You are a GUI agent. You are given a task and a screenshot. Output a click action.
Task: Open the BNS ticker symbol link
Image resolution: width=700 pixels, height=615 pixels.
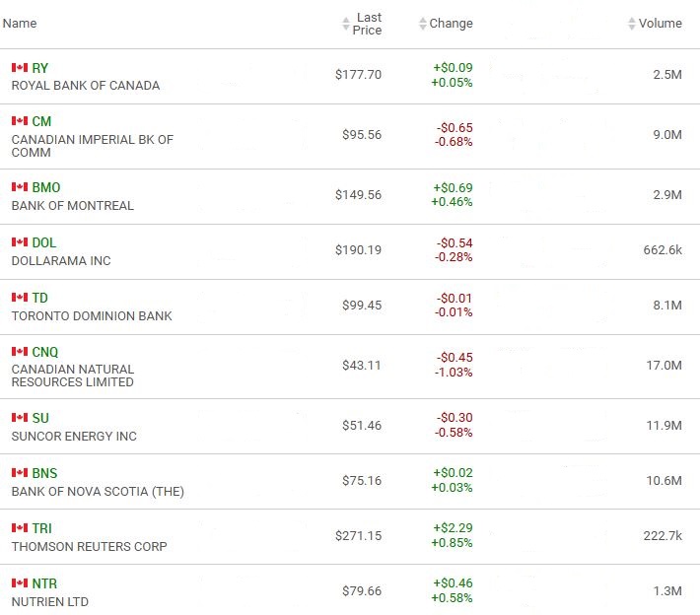point(45,473)
